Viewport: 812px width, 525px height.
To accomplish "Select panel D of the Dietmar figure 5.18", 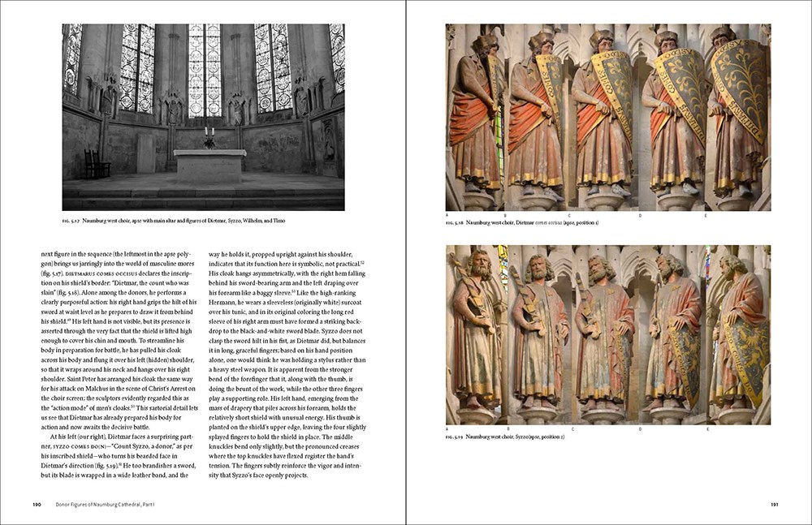I will 672,117.
